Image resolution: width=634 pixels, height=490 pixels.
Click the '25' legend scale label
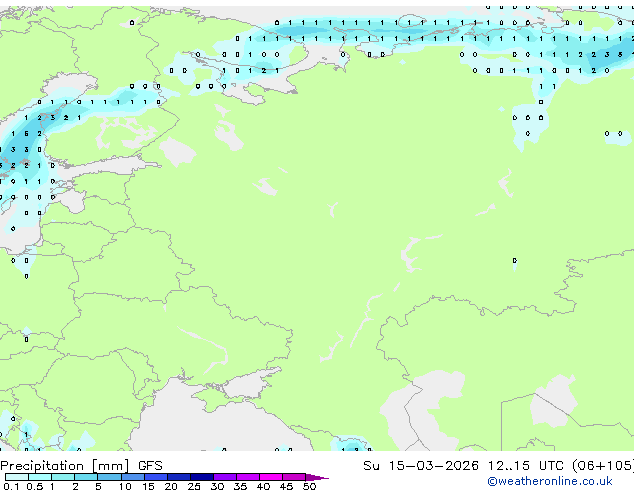[194, 486]
